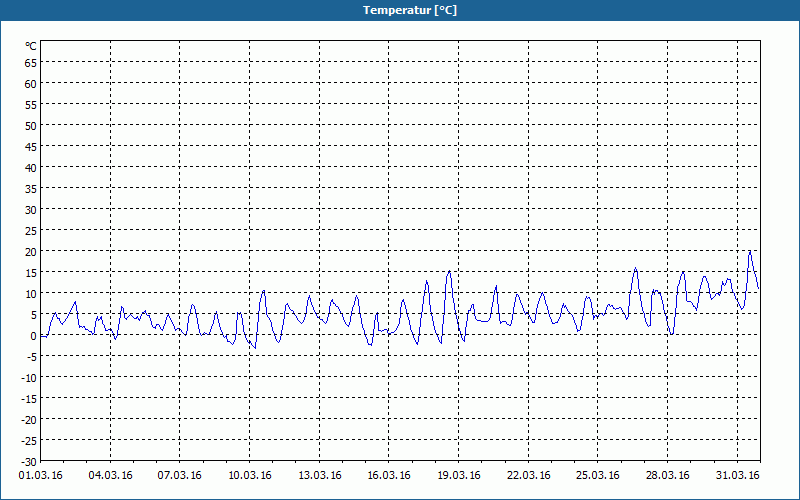
Task: Select the 19.03.16 date label
Action: (459, 475)
